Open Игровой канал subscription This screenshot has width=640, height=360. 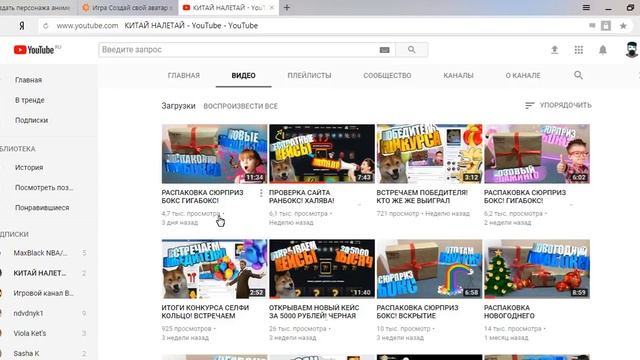pos(43,293)
